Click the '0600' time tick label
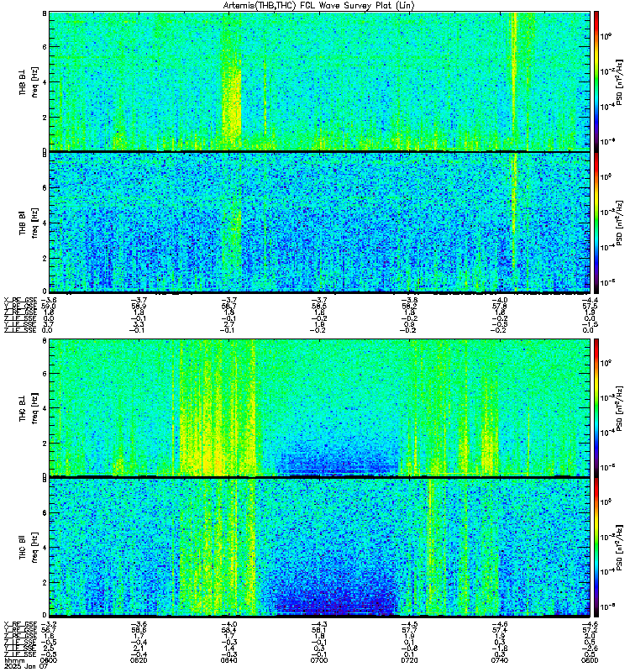 (x=49, y=660)
